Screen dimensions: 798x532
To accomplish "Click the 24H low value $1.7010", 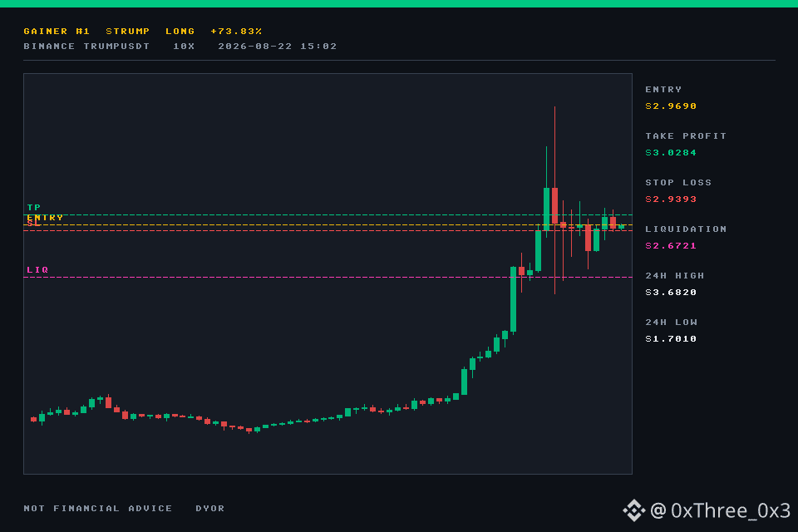I will click(x=671, y=339).
